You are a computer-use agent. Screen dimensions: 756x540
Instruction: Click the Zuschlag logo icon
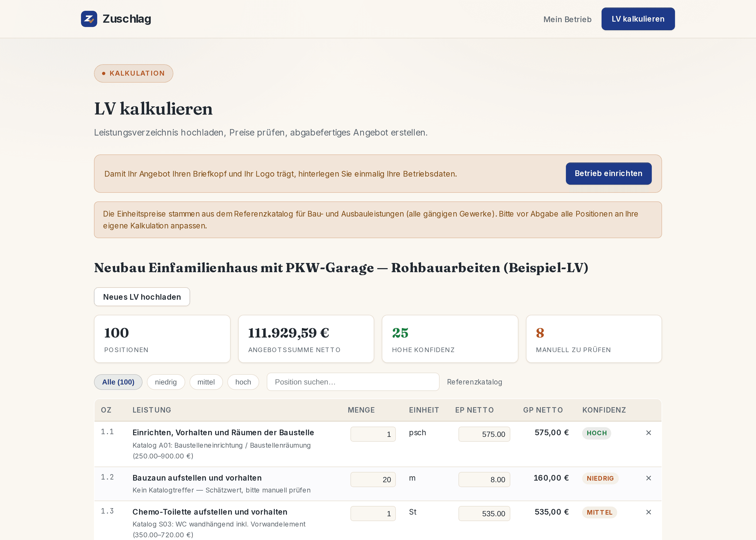click(89, 19)
